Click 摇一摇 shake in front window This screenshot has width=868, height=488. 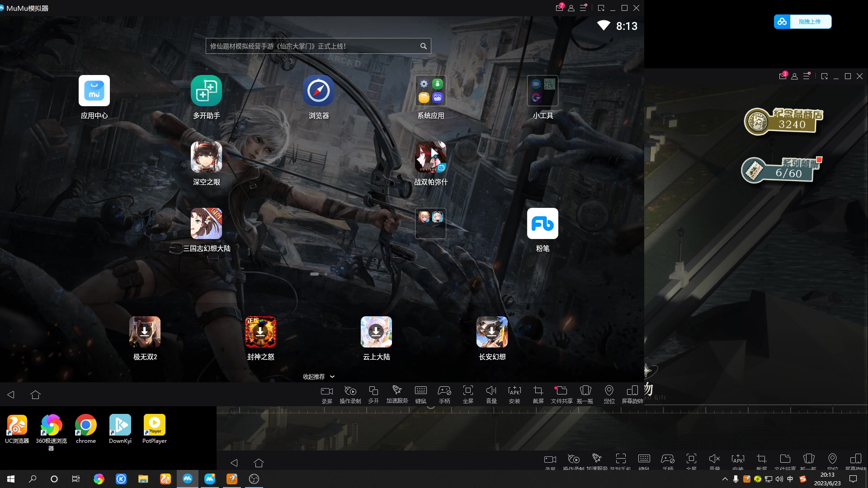pos(585,394)
